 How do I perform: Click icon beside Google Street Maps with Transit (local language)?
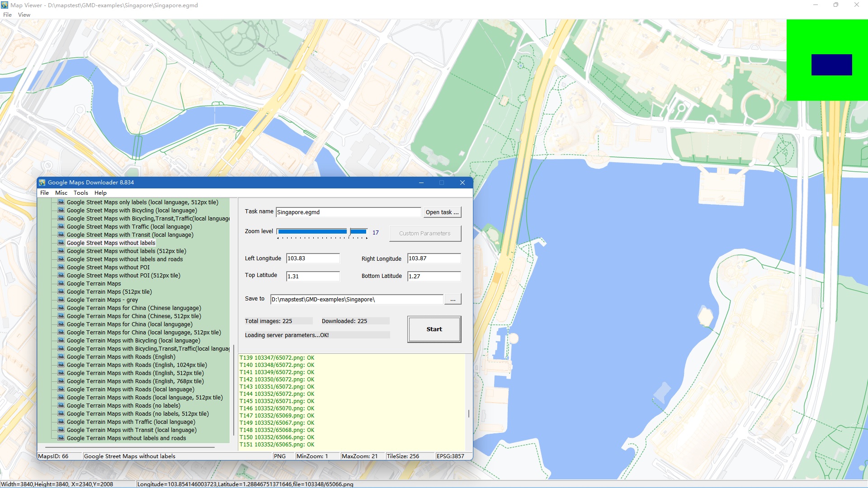(61, 235)
